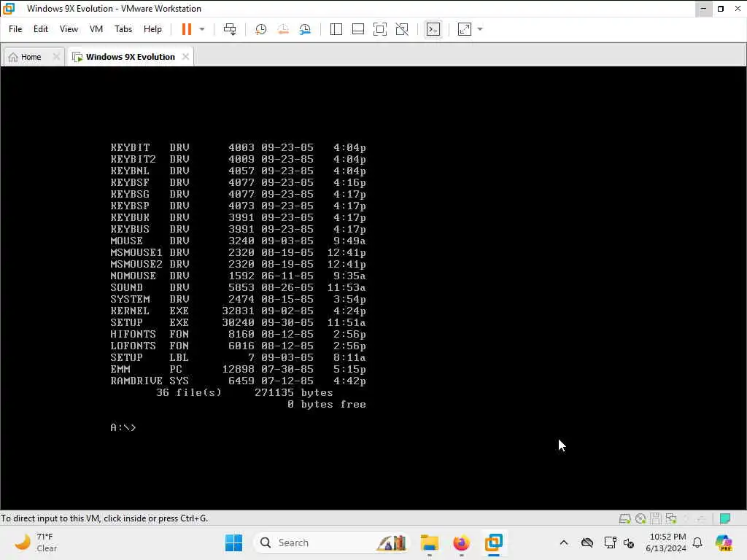
Task: Revert VM to previous snapshot
Action: point(283,29)
